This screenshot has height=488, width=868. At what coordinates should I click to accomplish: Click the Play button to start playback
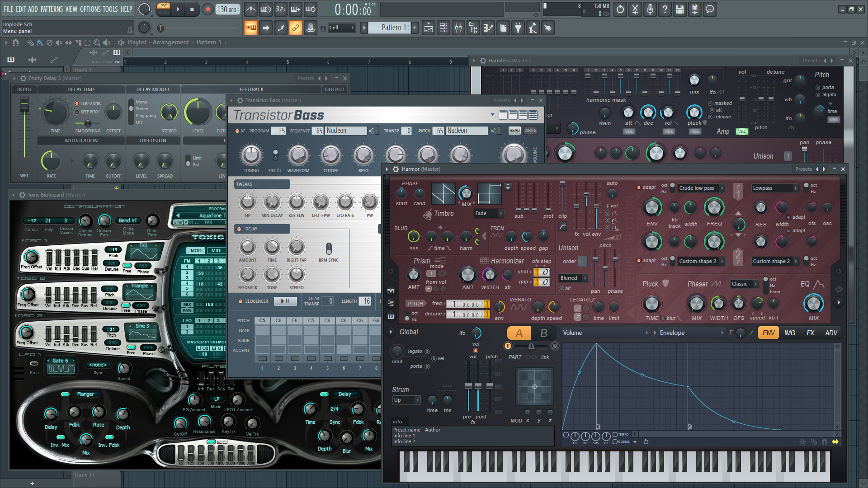178,8
